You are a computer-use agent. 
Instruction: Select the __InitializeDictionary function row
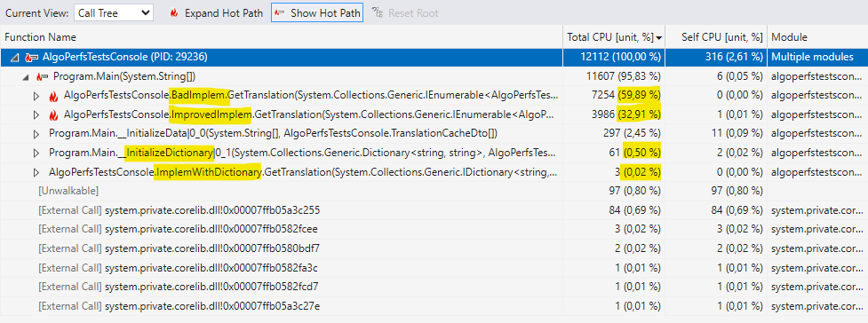pos(434,154)
